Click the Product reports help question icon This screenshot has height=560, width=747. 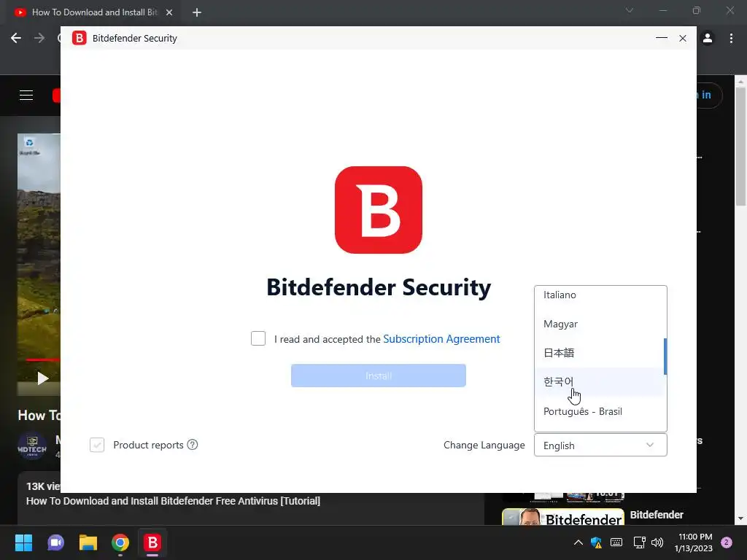coord(193,445)
